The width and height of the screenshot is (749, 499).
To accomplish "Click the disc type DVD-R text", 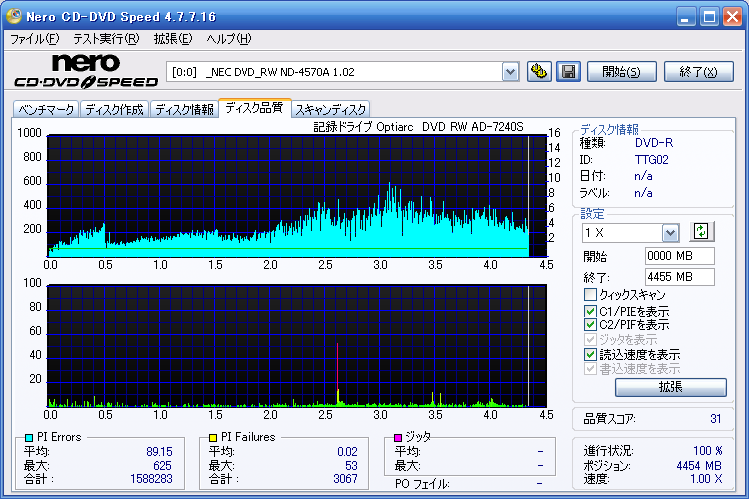I will pyautogui.click(x=653, y=143).
